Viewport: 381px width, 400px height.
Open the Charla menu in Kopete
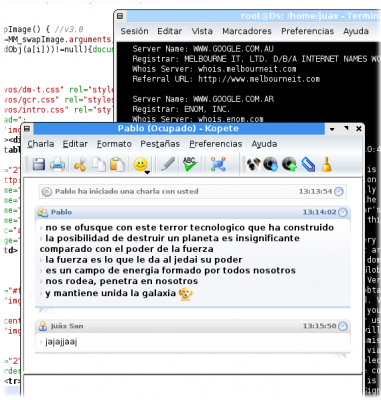click(x=41, y=144)
